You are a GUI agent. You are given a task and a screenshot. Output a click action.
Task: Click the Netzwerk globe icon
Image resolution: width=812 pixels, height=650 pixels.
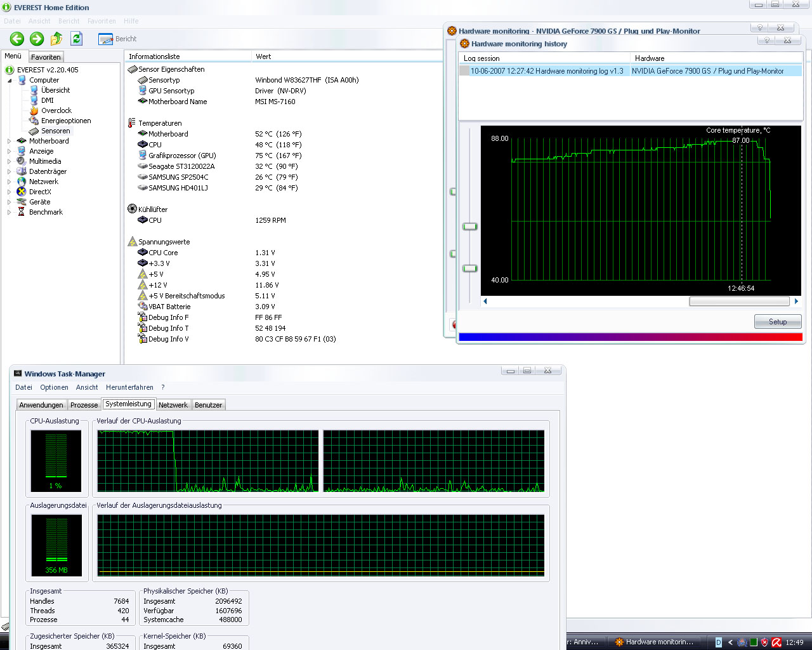(22, 182)
